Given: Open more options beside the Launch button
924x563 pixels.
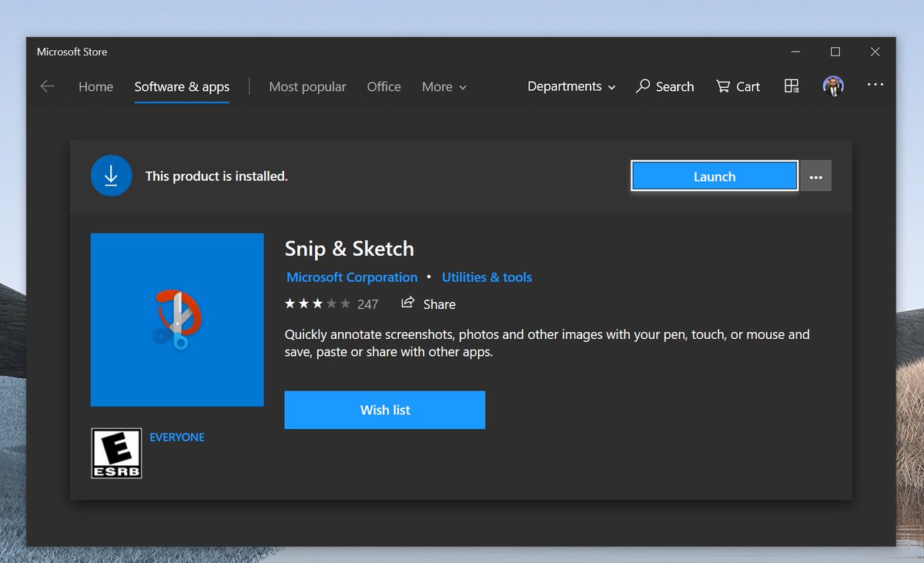Looking at the screenshot, I should [x=816, y=176].
